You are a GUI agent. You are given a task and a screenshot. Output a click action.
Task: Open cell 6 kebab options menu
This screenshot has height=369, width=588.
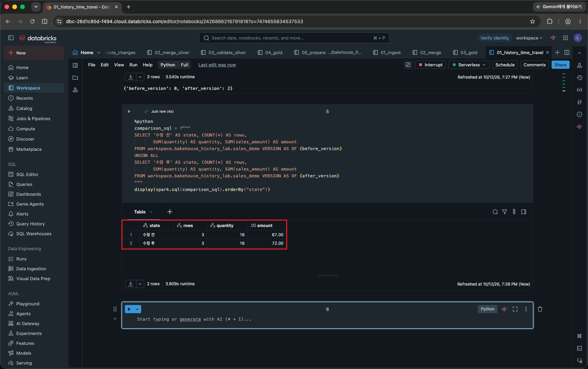[526, 309]
